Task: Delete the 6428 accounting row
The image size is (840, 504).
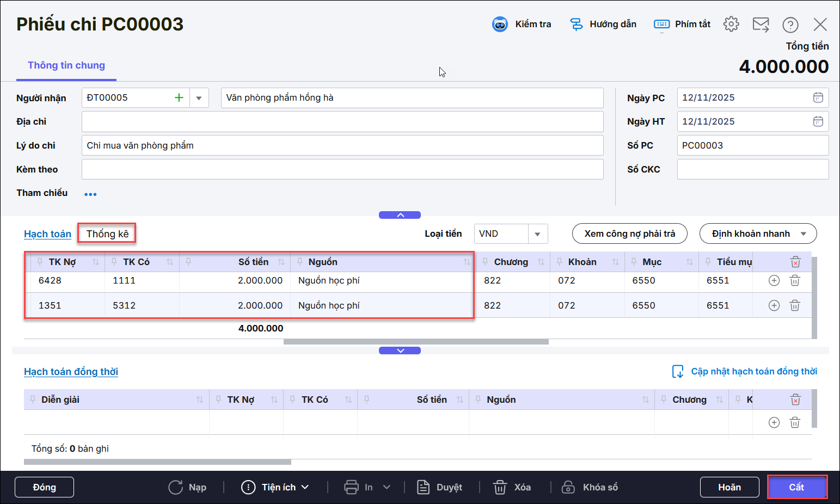Action: [794, 280]
